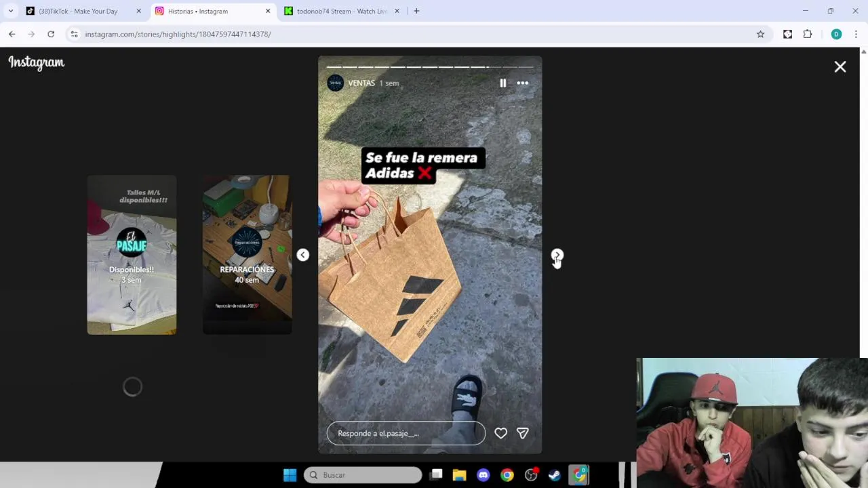This screenshot has height=488, width=868.
Task: Bookmark this page with the star icon
Action: click(x=760, y=34)
